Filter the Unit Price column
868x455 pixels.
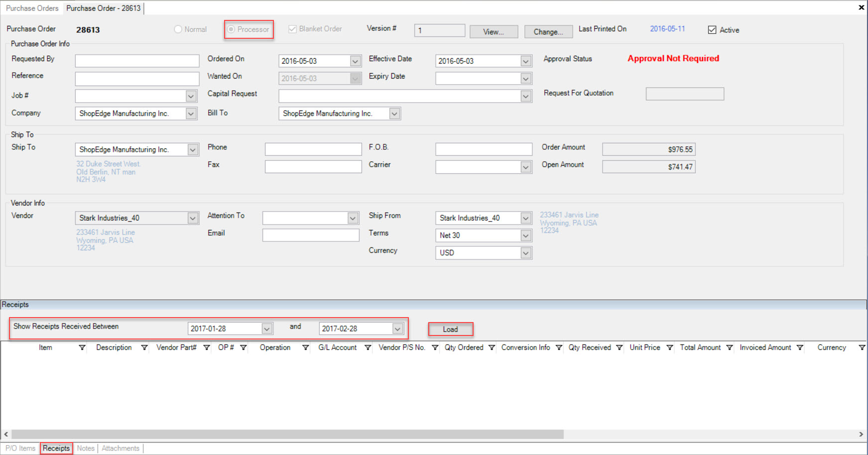coord(670,347)
